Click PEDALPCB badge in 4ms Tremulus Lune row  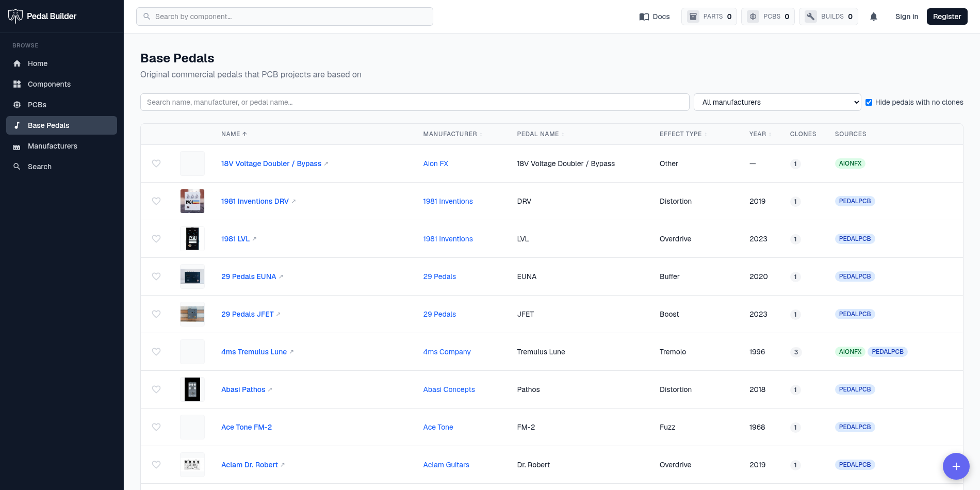[888, 352]
